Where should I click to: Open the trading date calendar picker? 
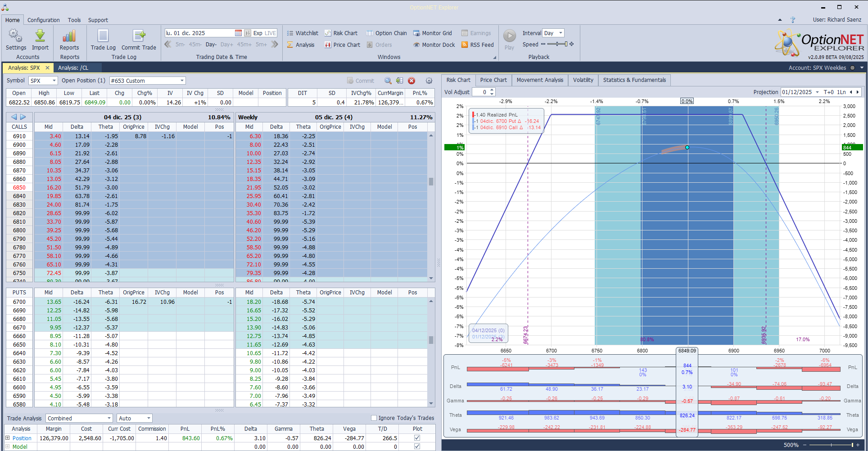click(x=238, y=33)
